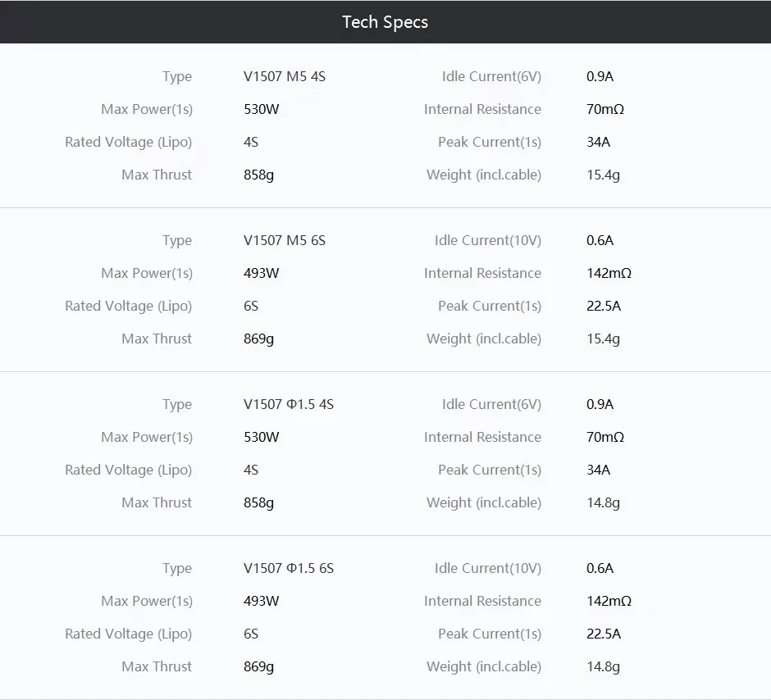The image size is (771, 700).
Task: Click the Idle Current(10V) label in M5 6S block
Action: point(488,241)
